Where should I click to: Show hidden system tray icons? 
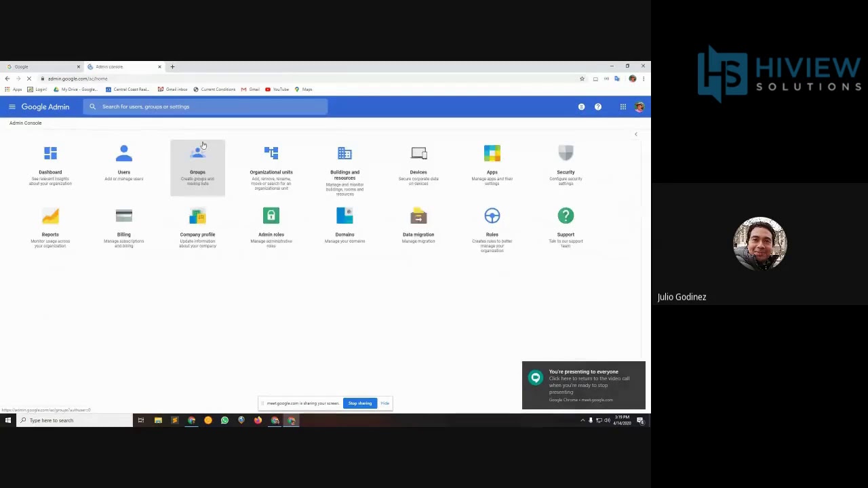pos(582,420)
